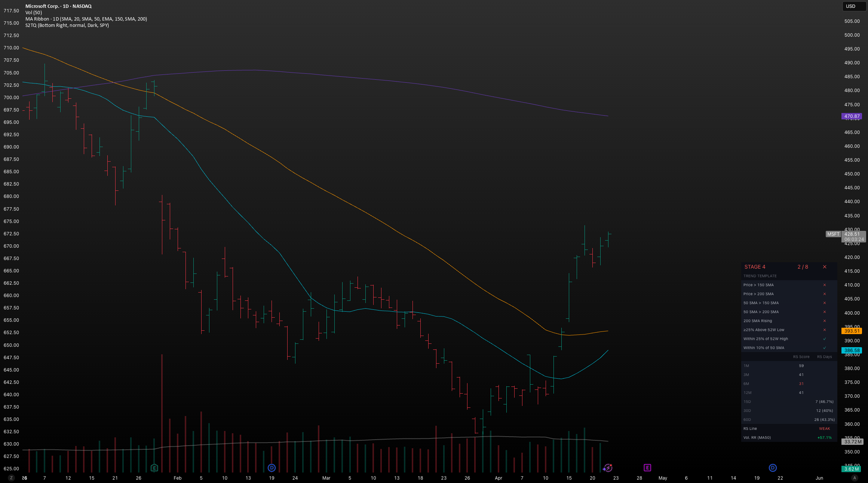The image size is (868, 483).
Task: Click the Within 25% of 52W High row
Action: (x=789, y=339)
